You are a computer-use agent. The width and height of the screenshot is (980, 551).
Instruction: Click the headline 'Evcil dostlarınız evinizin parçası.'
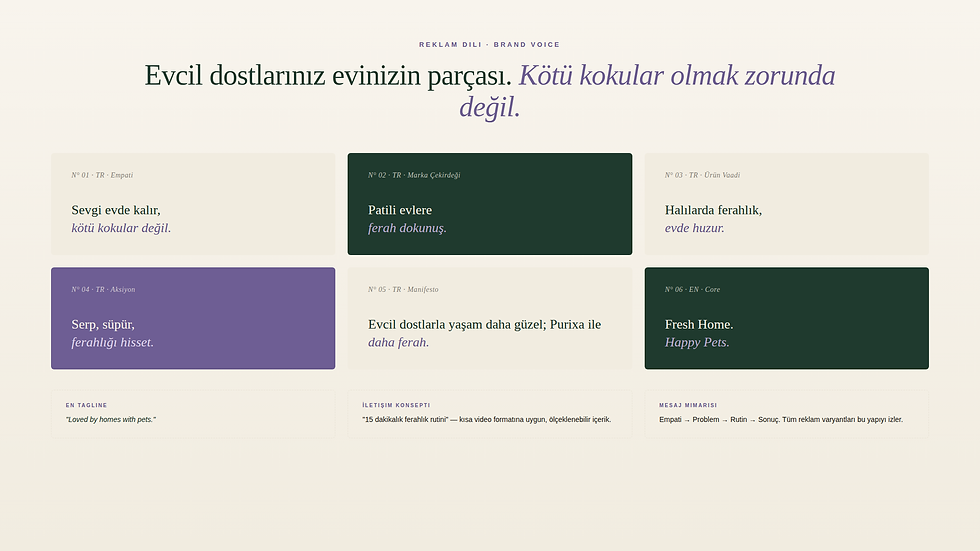[328, 76]
